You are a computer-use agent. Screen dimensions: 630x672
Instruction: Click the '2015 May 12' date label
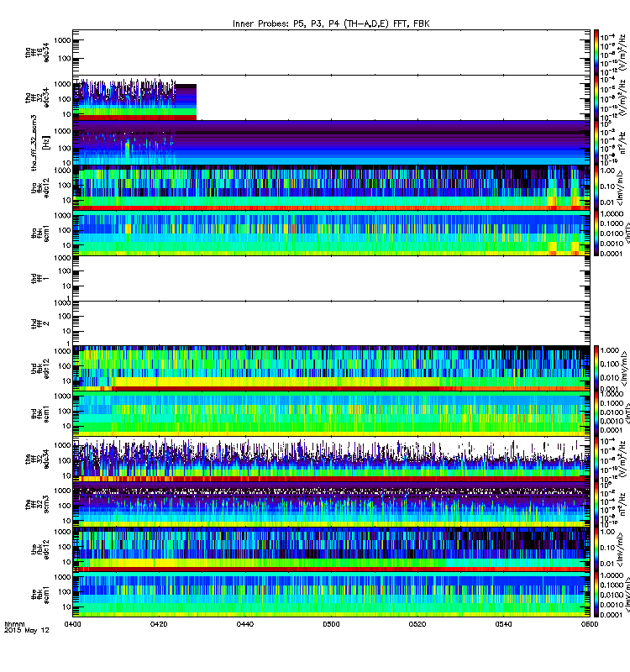click(x=27, y=631)
